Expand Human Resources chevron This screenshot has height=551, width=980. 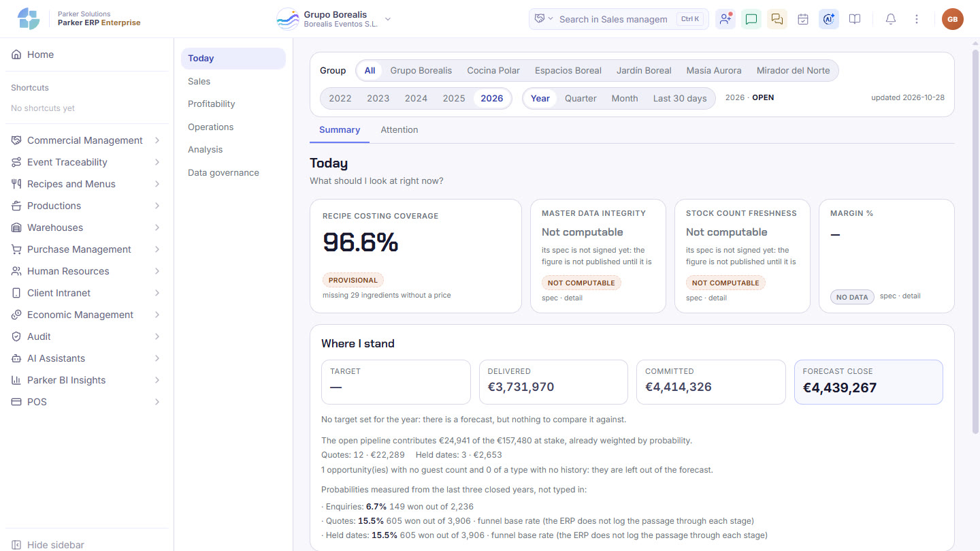tap(157, 271)
